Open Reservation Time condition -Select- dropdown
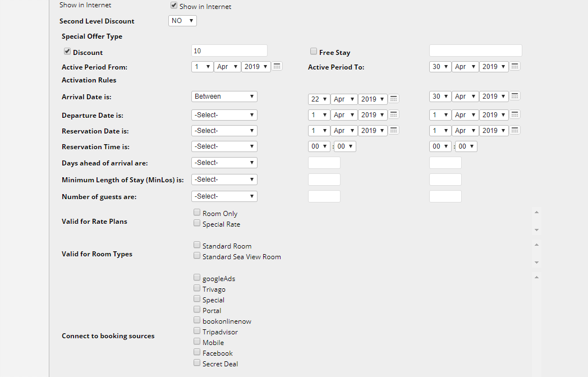 (x=224, y=146)
